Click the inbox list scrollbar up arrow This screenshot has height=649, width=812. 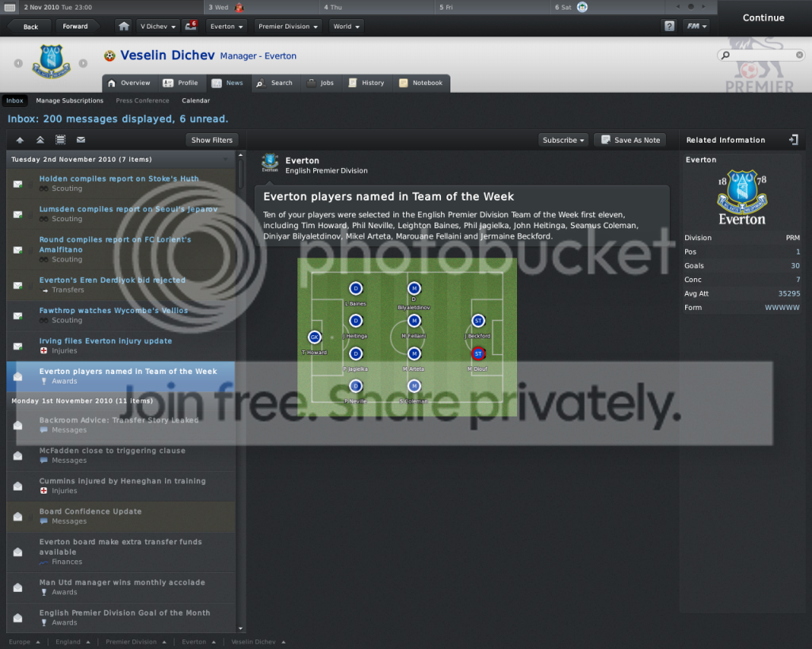click(240, 155)
